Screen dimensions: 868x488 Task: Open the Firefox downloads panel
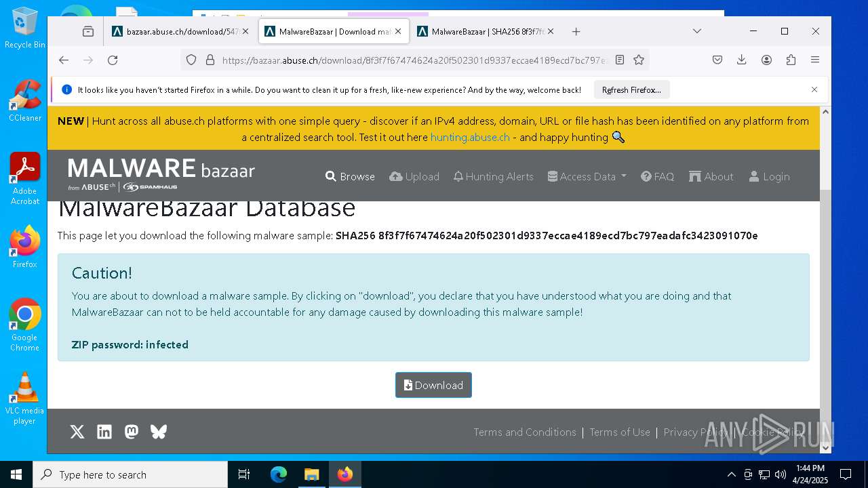pos(742,60)
